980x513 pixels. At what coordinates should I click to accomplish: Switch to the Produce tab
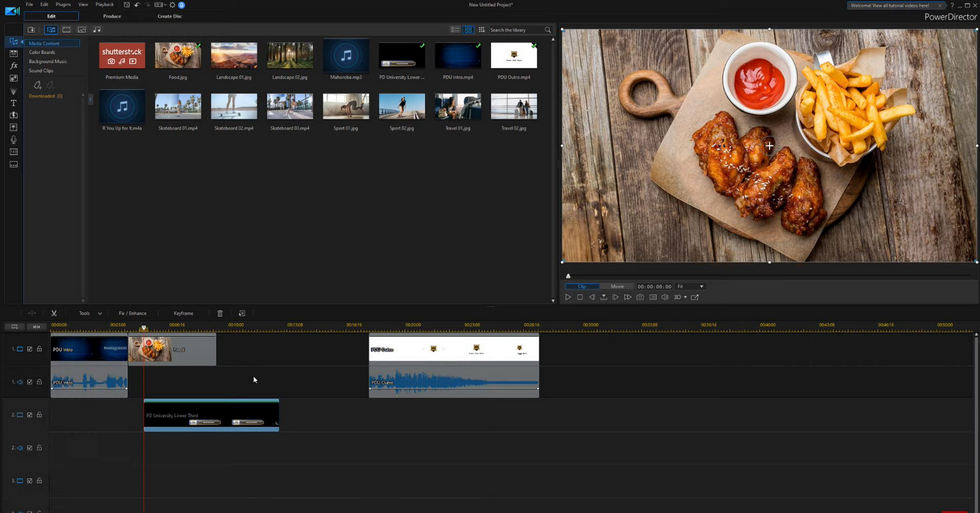(x=112, y=16)
